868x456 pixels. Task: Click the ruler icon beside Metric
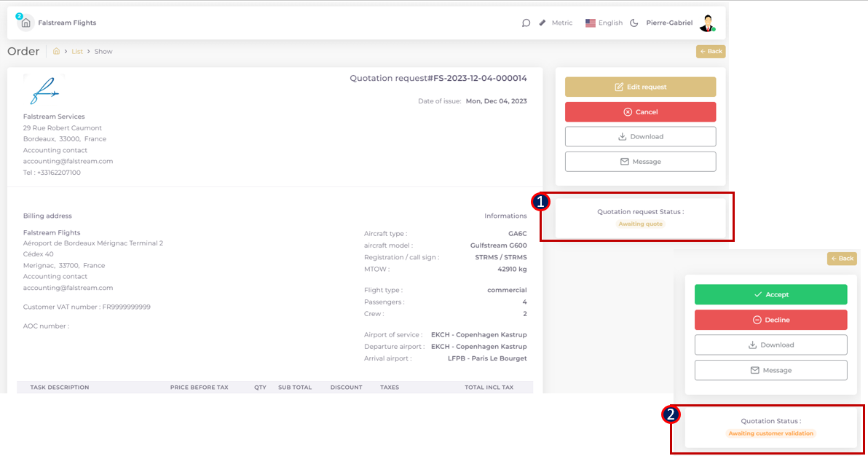click(542, 23)
